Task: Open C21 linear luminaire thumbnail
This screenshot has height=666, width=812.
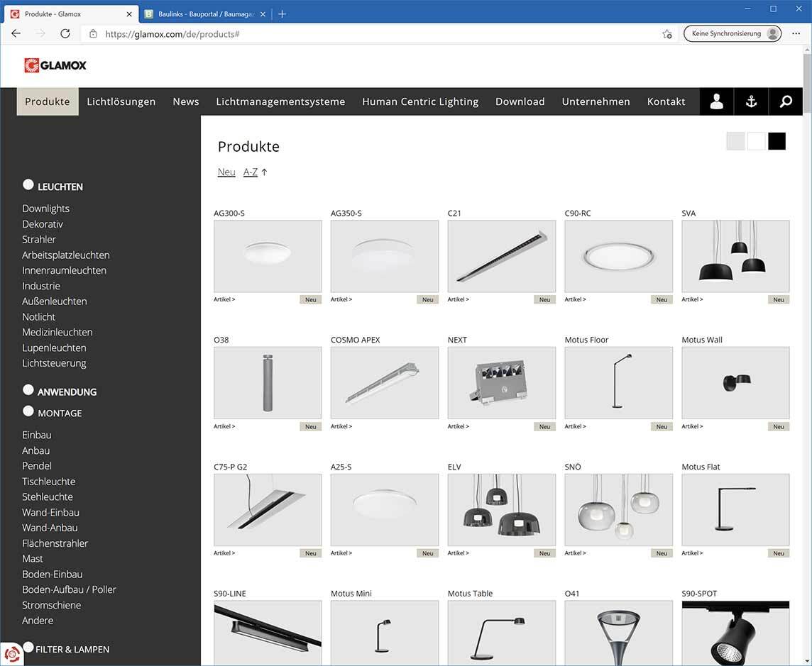Action: [501, 256]
